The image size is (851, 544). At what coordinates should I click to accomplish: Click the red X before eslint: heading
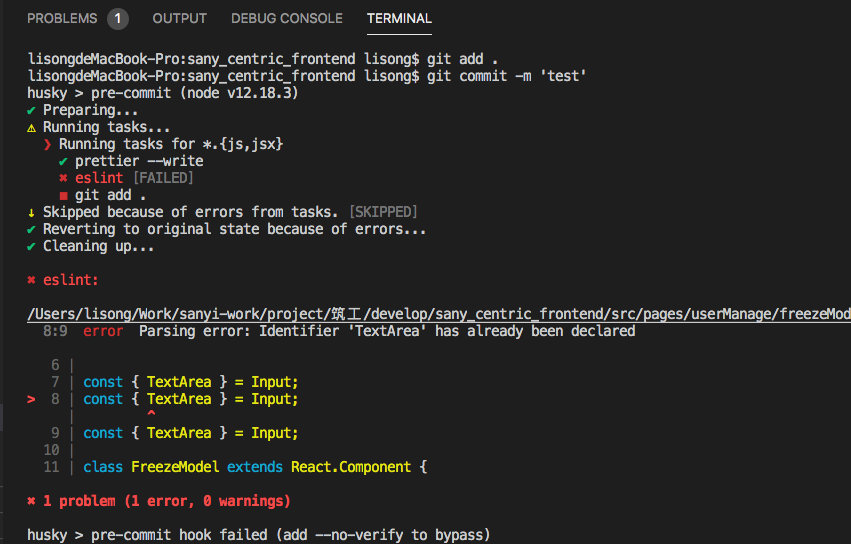coord(31,280)
